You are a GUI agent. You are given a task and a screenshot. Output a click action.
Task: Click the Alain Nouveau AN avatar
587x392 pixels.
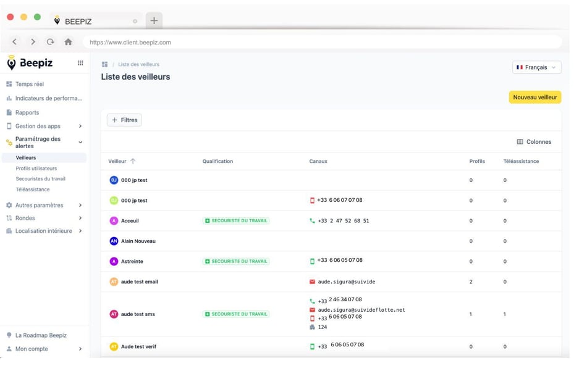(x=114, y=241)
